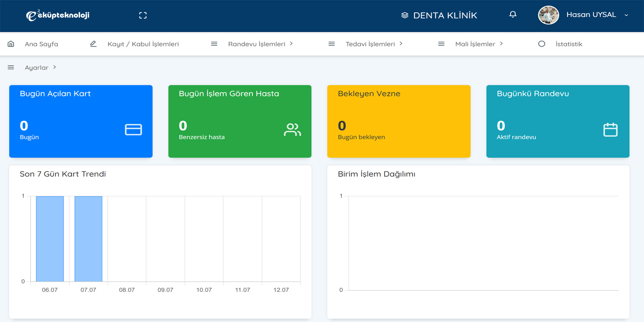Open the notifications bell

click(x=513, y=14)
